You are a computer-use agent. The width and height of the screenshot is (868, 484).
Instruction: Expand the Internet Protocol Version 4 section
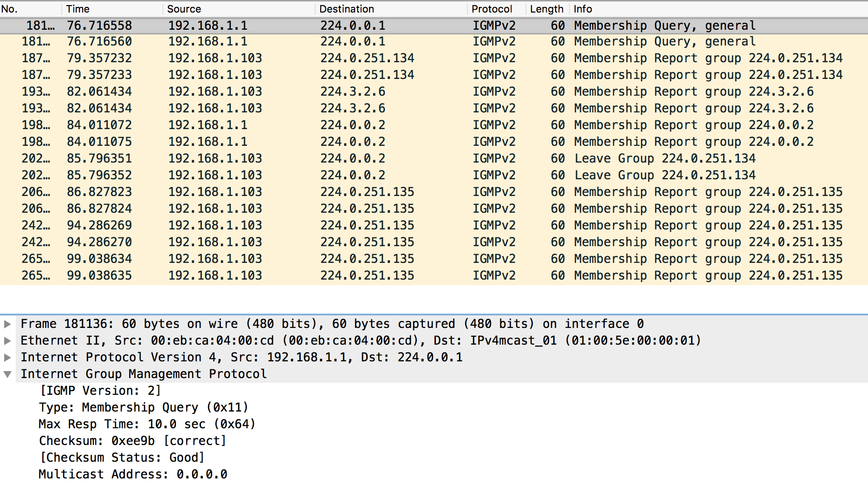pos(7,357)
